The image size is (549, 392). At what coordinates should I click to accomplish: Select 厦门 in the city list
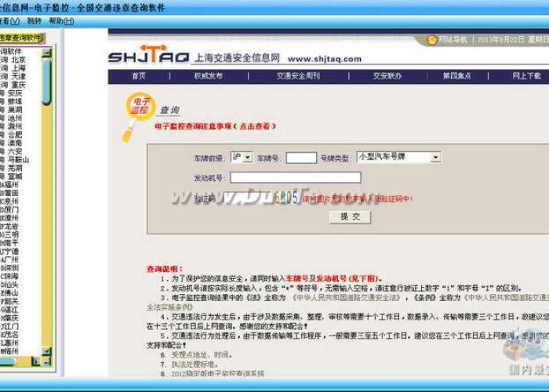click(x=10, y=210)
